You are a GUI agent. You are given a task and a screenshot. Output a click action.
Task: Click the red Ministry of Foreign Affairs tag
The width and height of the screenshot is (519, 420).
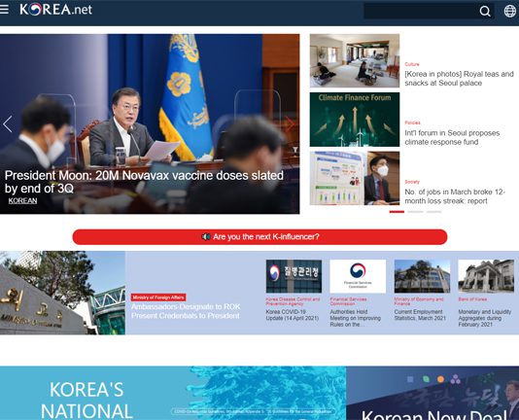click(x=158, y=297)
